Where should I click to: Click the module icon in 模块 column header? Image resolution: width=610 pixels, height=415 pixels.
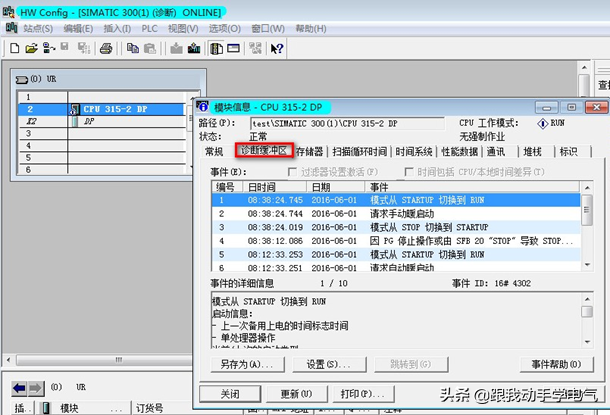(x=46, y=408)
